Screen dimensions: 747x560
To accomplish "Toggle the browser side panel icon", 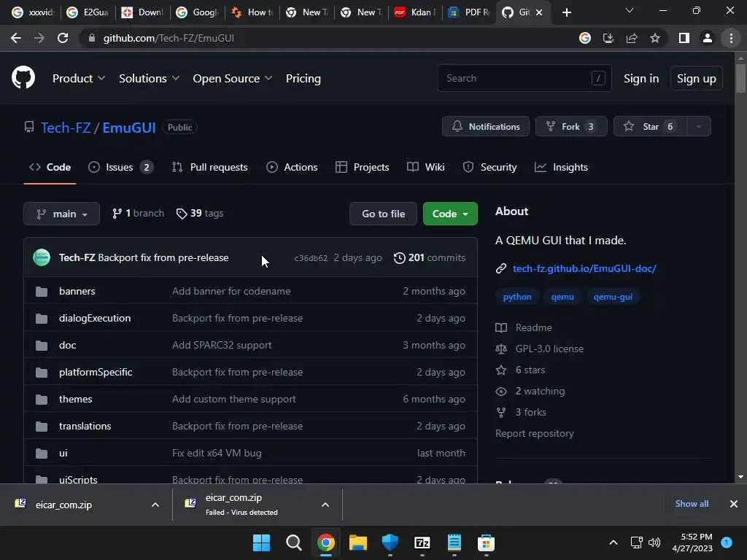I will pos(684,38).
